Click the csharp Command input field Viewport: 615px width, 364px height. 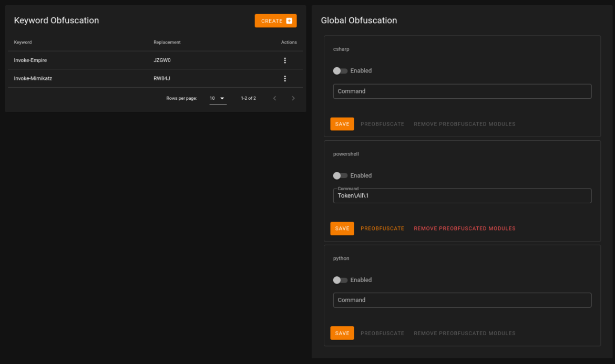[462, 91]
